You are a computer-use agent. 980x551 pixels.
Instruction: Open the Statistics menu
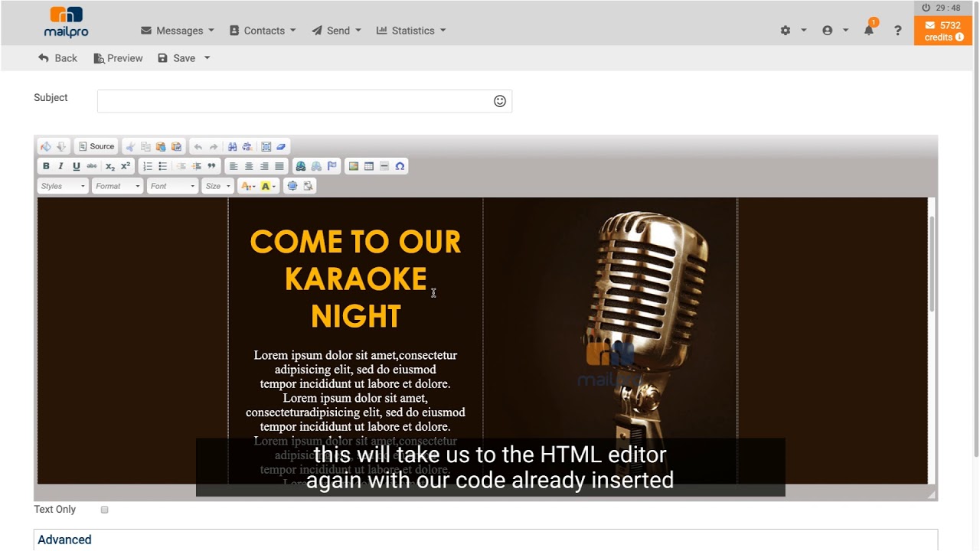(x=411, y=31)
